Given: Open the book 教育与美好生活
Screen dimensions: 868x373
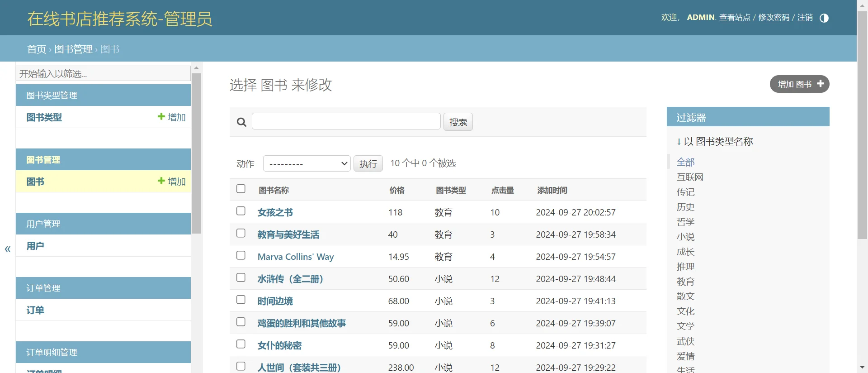Looking at the screenshot, I should tap(288, 234).
